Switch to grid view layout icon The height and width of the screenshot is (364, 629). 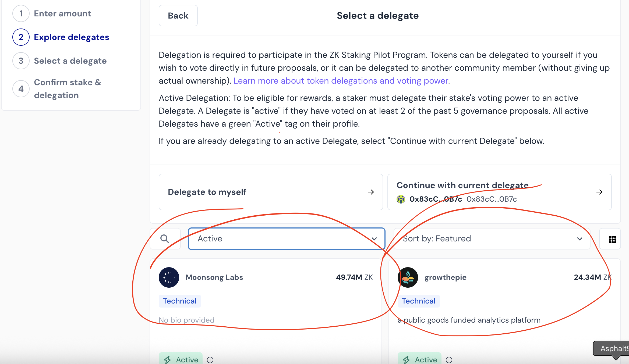click(x=612, y=239)
